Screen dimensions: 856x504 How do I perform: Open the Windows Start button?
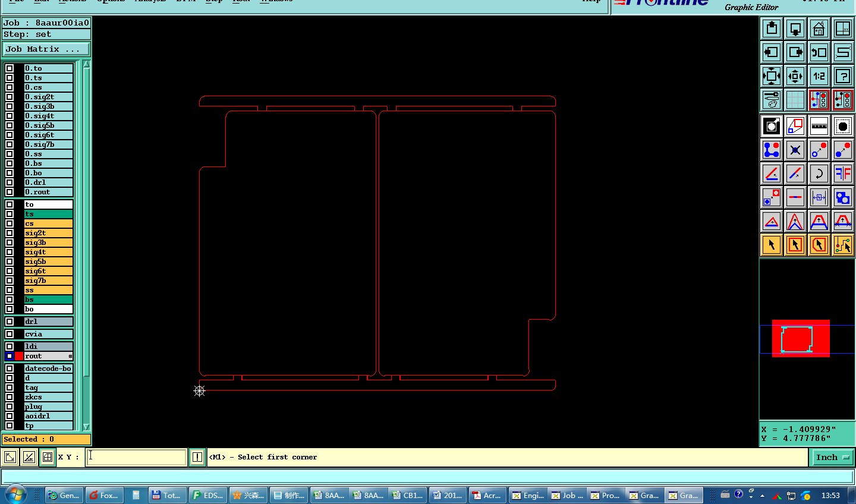point(15,494)
